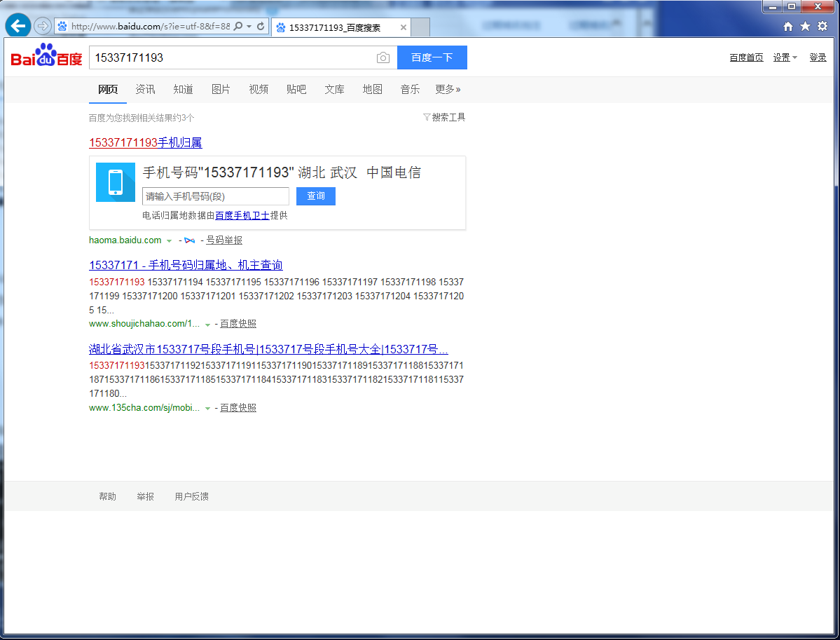Switch to the 视频 tab
Image resolution: width=840 pixels, height=640 pixels.
[259, 90]
